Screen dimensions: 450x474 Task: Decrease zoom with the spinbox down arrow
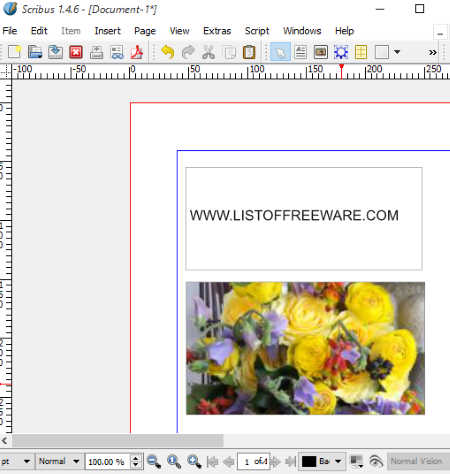(136, 466)
